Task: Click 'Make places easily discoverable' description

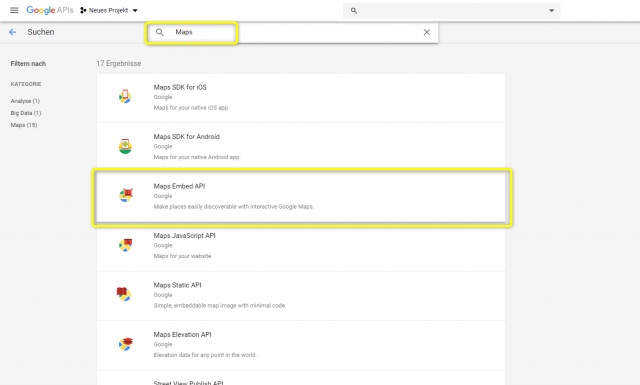Action: click(x=233, y=207)
